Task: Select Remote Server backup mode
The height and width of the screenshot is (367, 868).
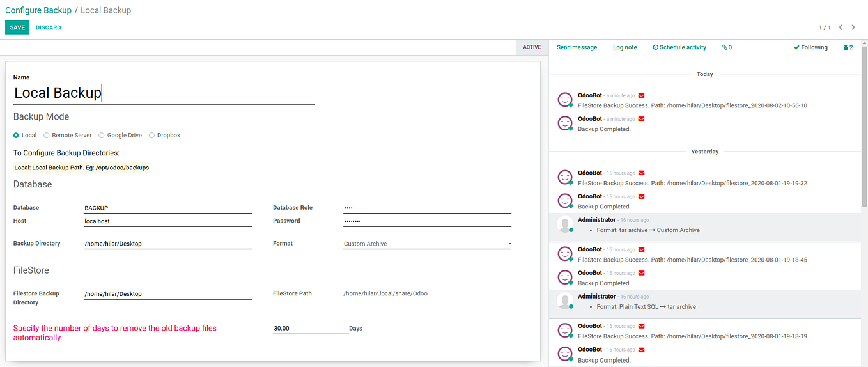Action: pyautogui.click(x=46, y=136)
